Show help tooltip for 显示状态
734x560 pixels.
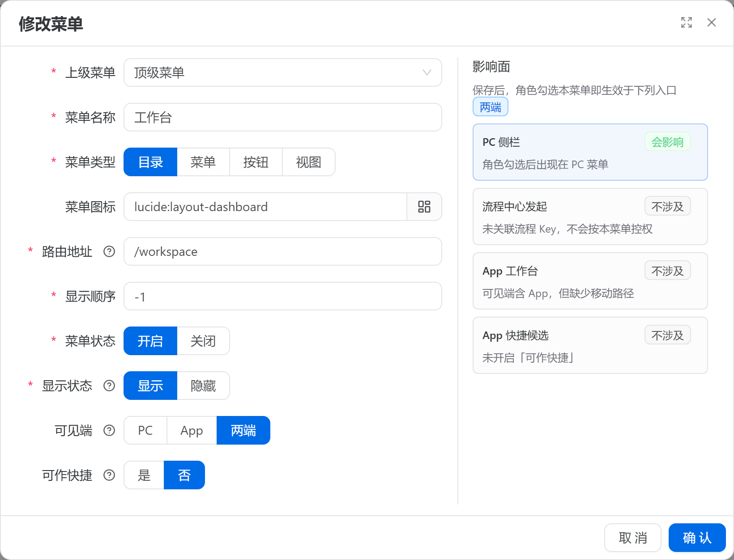109,386
